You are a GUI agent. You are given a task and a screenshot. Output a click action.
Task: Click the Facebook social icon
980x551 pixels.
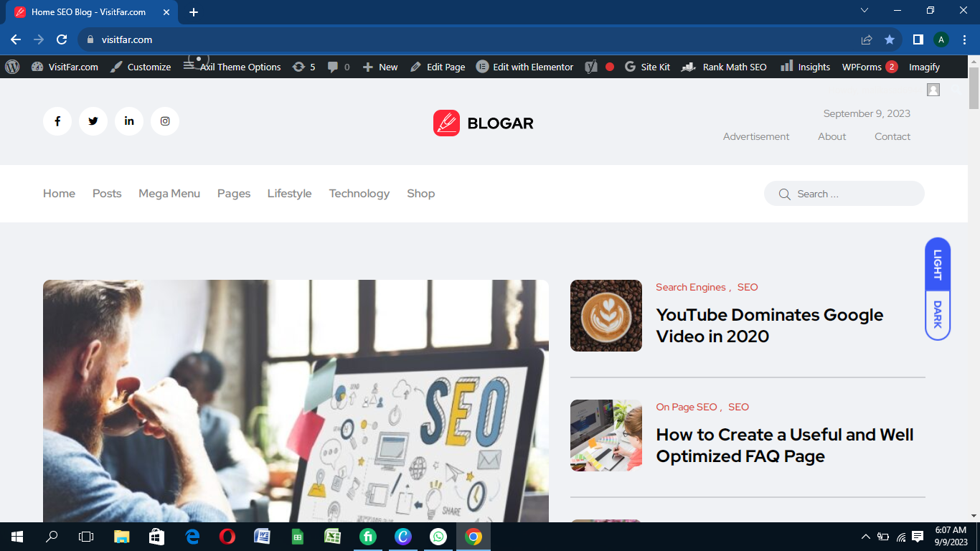coord(57,121)
